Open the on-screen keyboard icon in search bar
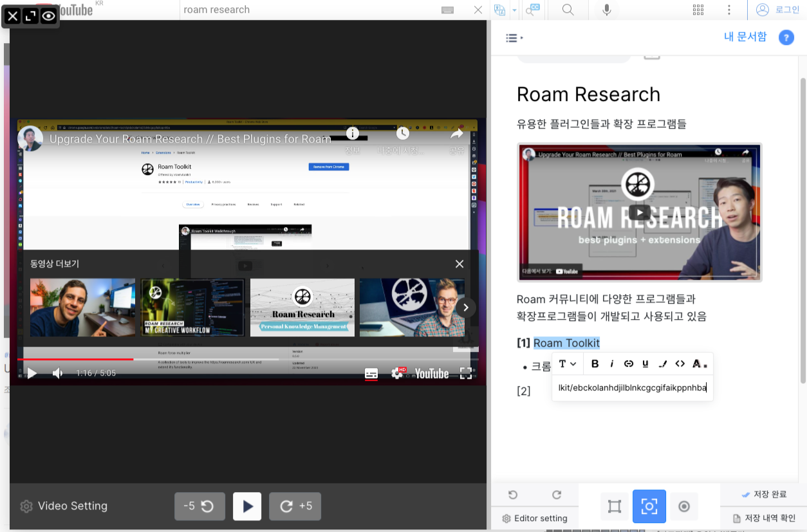Viewport: 807px width, 532px height. [x=448, y=10]
